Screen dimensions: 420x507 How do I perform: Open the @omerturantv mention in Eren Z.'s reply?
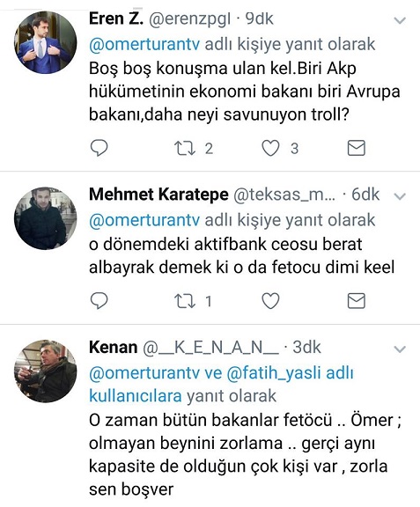144,44
